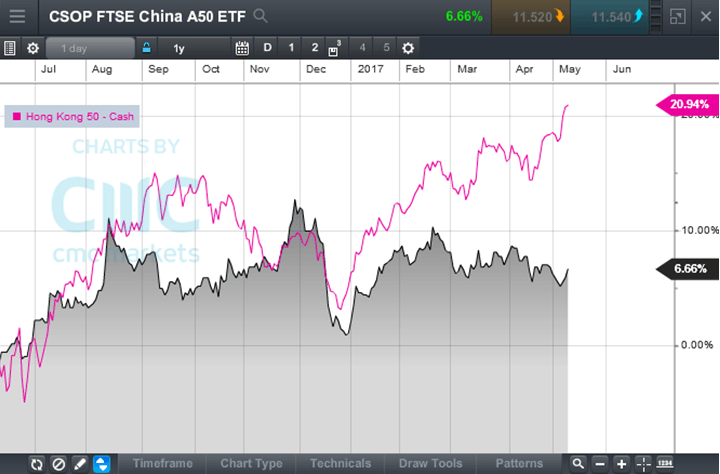Open the order depth ladder icon
The height and width of the screenshot is (474, 720).
[656, 17]
